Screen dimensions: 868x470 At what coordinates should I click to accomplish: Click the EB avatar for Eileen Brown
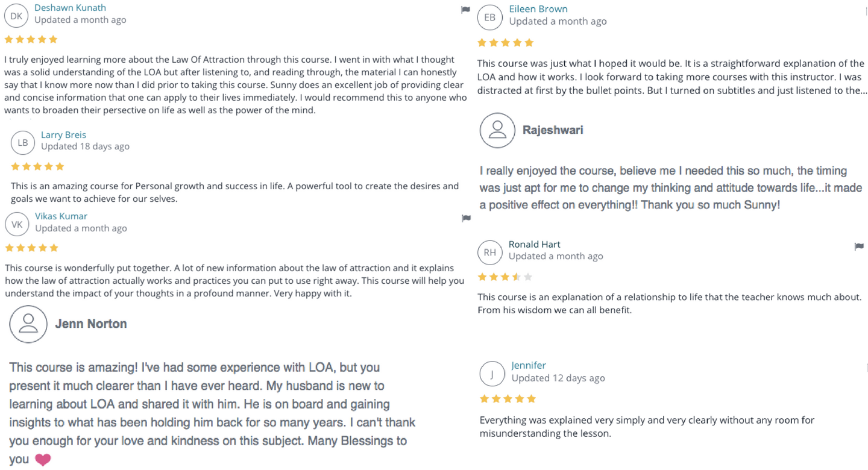[x=490, y=17]
